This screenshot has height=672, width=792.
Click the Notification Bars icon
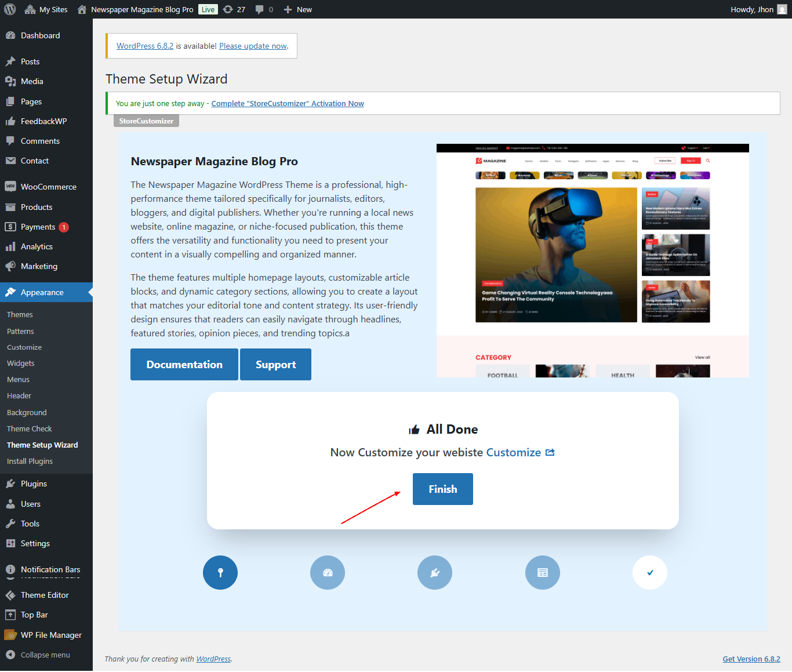pyautogui.click(x=10, y=569)
